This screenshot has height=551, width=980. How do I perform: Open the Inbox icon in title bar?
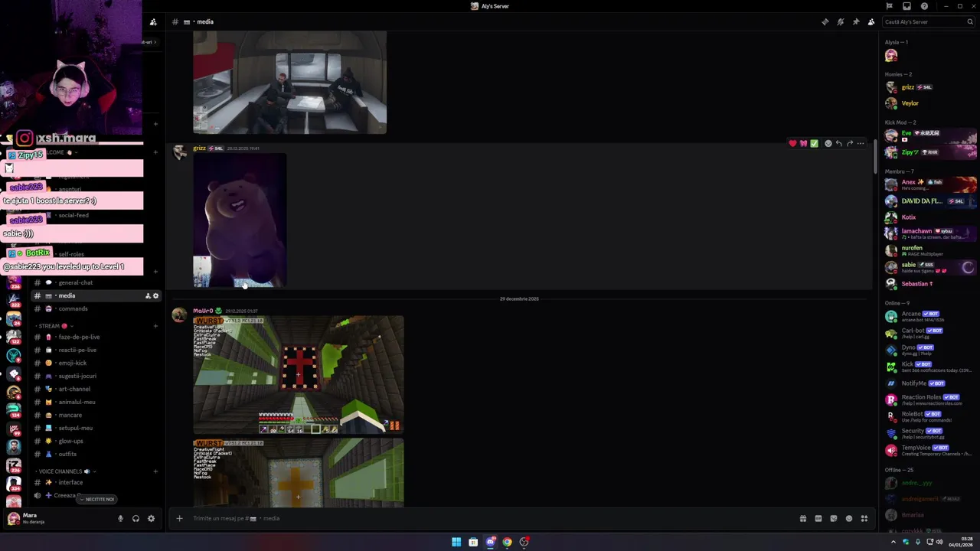(x=906, y=6)
